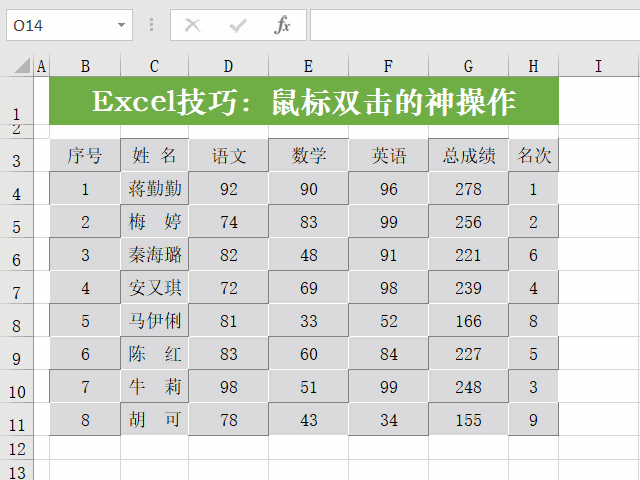Image resolution: width=640 pixels, height=480 pixels.
Task: Select column E header
Action: tap(308, 66)
